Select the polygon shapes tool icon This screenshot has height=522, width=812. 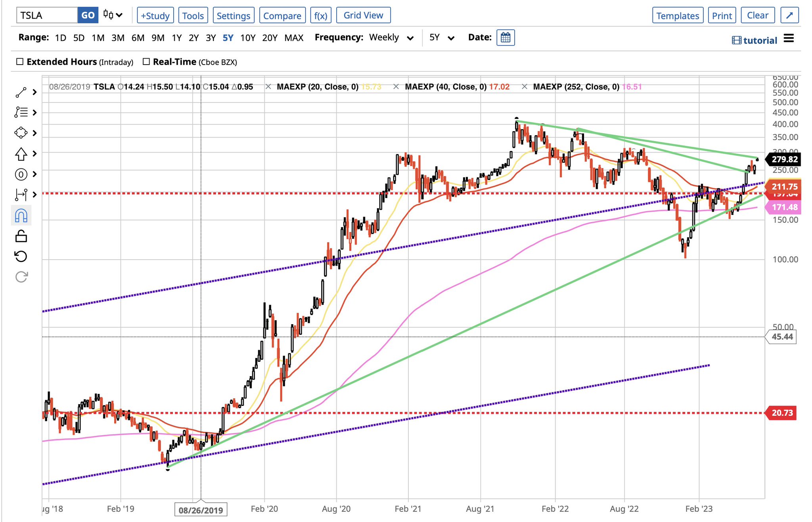[21, 133]
